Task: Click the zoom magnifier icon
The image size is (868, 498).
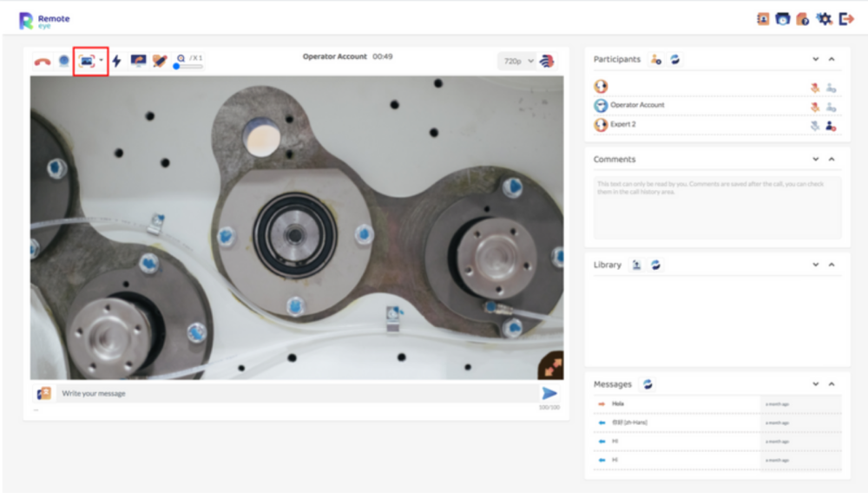Action: pyautogui.click(x=181, y=58)
